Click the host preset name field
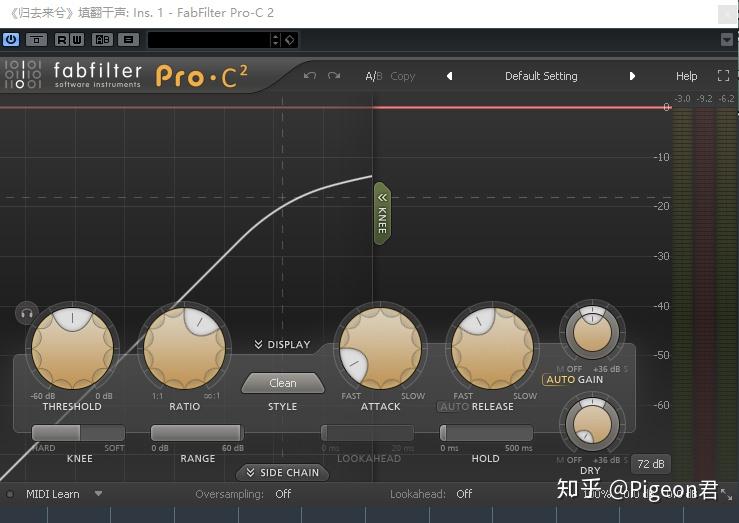The image size is (739, 523). [209, 40]
